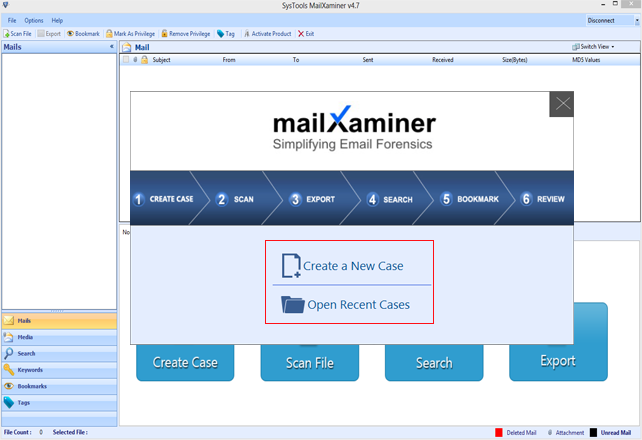Click the large Search button

(434, 363)
